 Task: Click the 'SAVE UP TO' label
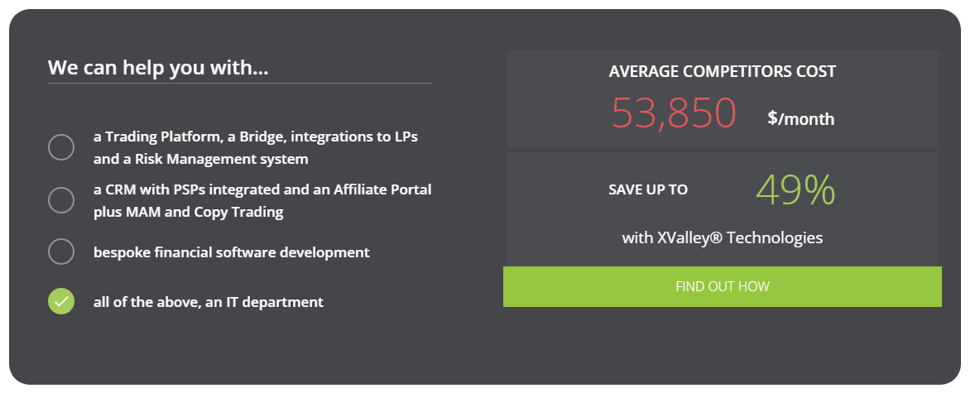(x=648, y=189)
